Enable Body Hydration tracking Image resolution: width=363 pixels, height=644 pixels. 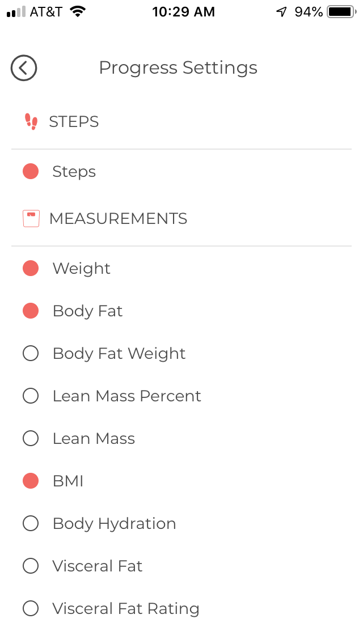click(x=31, y=523)
